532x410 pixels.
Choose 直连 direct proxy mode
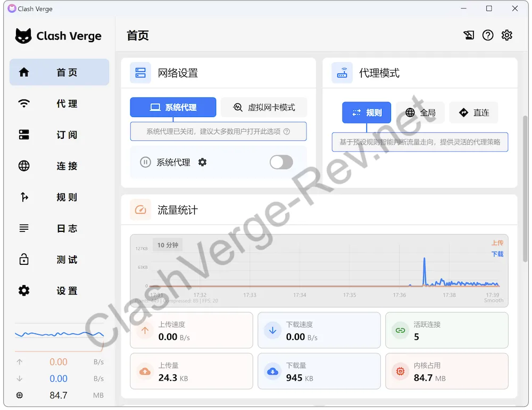pos(473,113)
